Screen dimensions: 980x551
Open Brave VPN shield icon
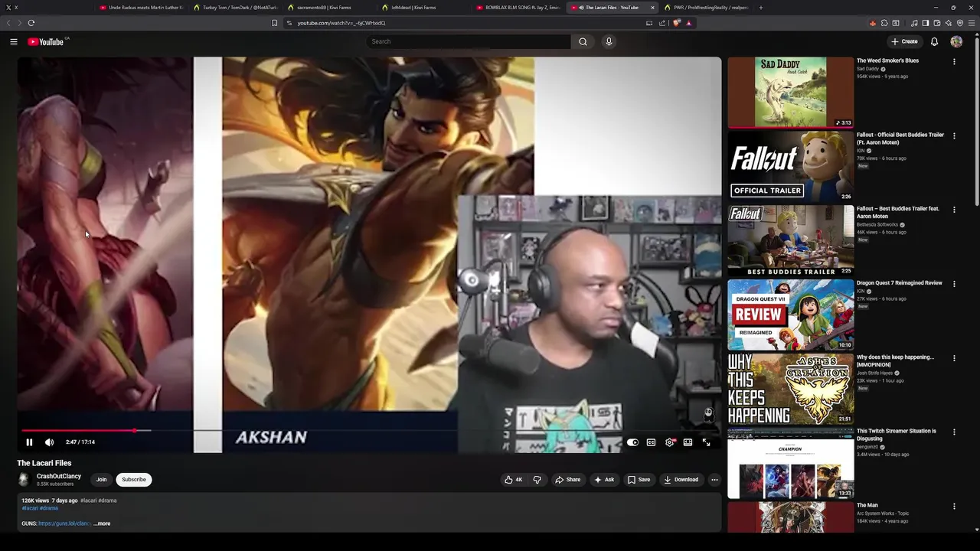[960, 23]
